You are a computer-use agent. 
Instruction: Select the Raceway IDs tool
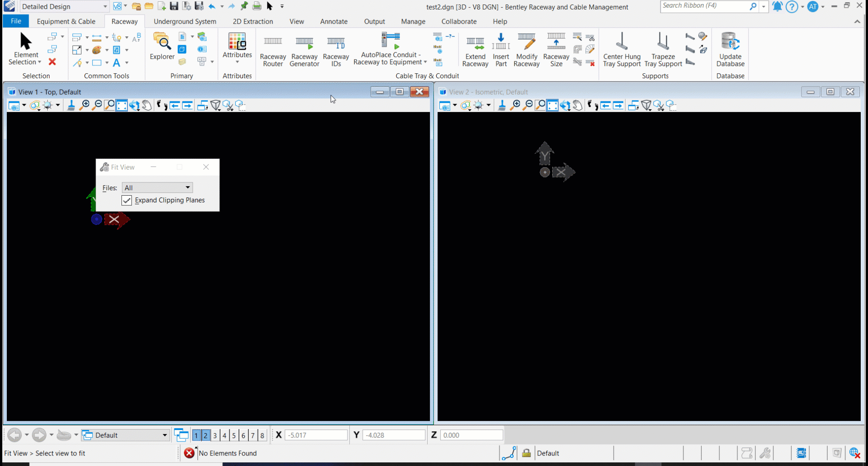coord(336,50)
